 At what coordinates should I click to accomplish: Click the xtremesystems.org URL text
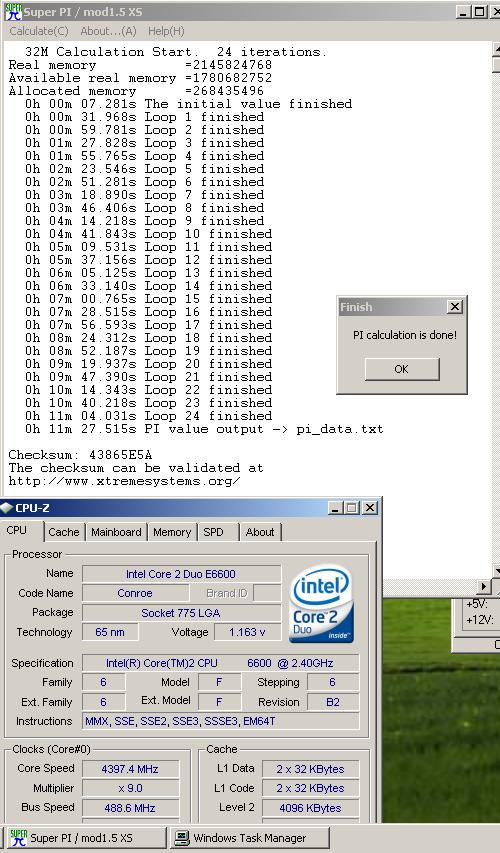[x=125, y=481]
